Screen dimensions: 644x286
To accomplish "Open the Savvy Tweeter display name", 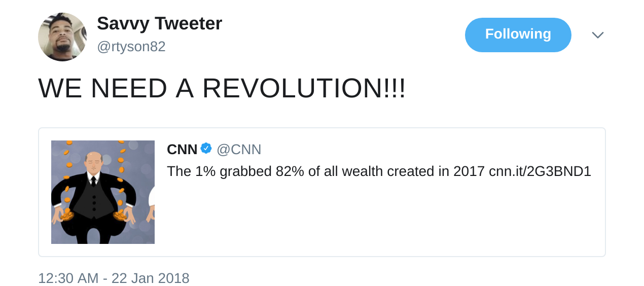I will pos(159,23).
